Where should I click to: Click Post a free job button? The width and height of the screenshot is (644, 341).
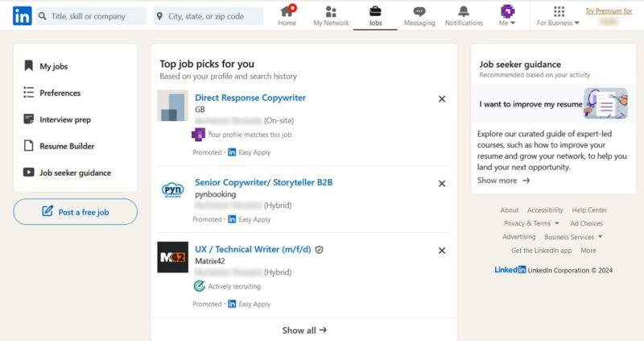click(x=75, y=212)
